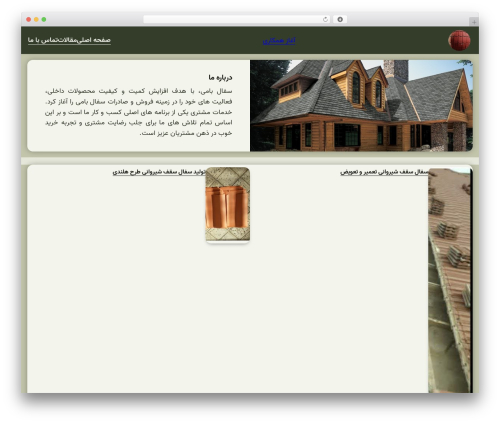The height and width of the screenshot is (423, 500).
Task: Click the orange clay tiles product thumbnail
Action: (x=228, y=204)
